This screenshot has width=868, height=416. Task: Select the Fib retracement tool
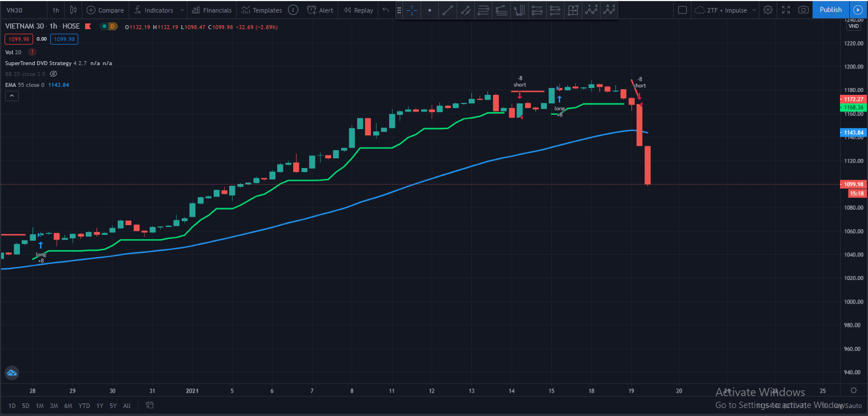pos(537,10)
